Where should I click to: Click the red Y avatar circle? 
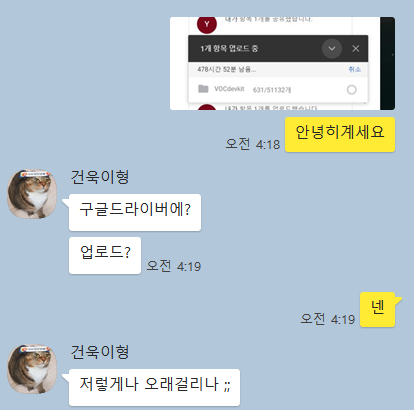pos(207,24)
